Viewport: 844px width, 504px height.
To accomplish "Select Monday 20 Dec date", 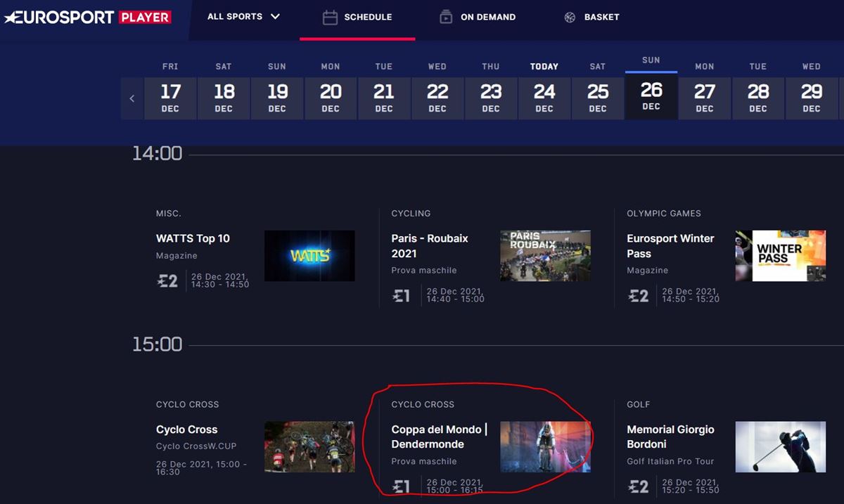I will (331, 98).
